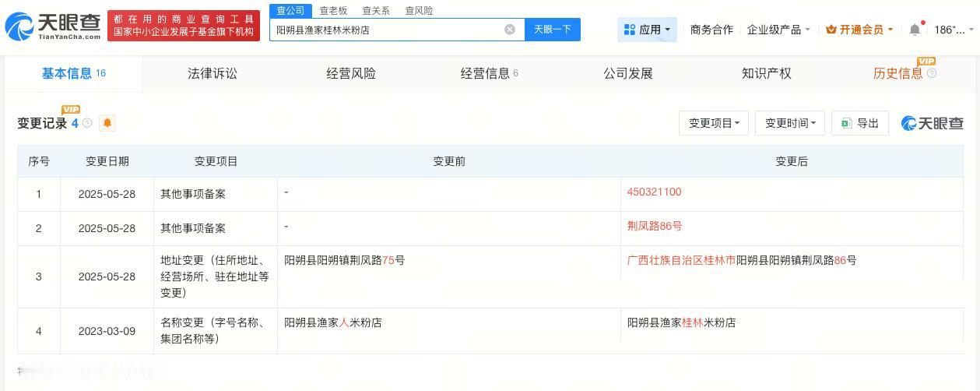Screen dimensions: 980x391
Task: Select the 公司发展 tab
Action: [x=628, y=73]
